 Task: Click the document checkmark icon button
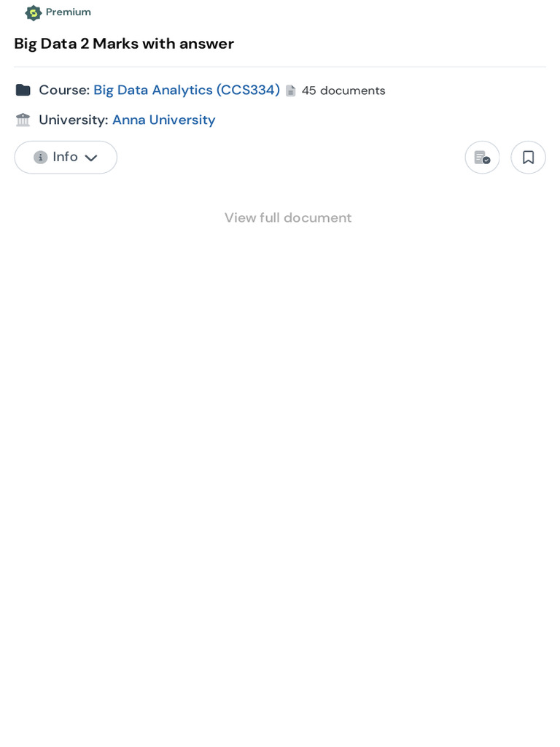tap(482, 157)
